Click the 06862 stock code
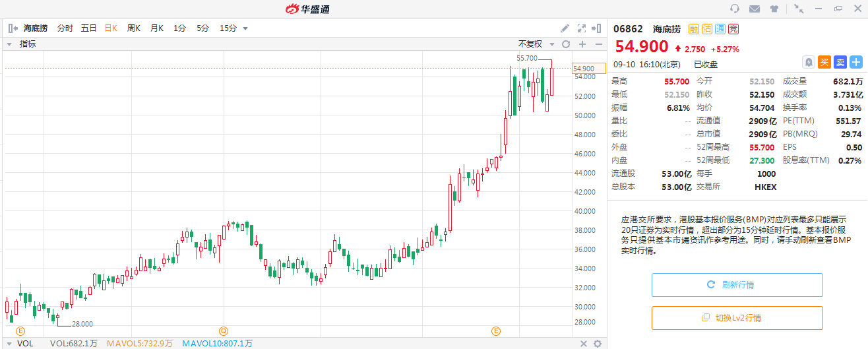Image resolution: width=868 pixels, height=349 pixels. click(629, 29)
